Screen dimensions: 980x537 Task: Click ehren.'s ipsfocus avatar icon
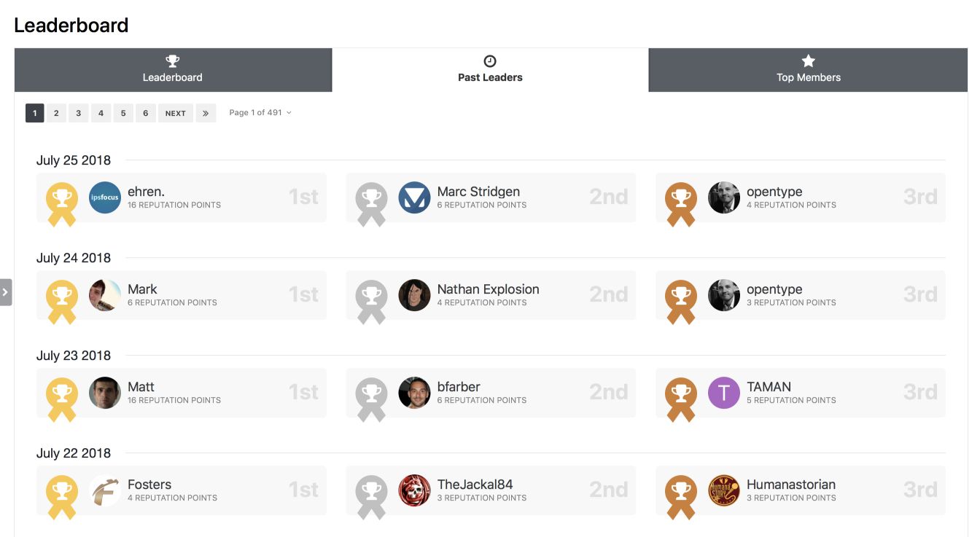point(104,197)
